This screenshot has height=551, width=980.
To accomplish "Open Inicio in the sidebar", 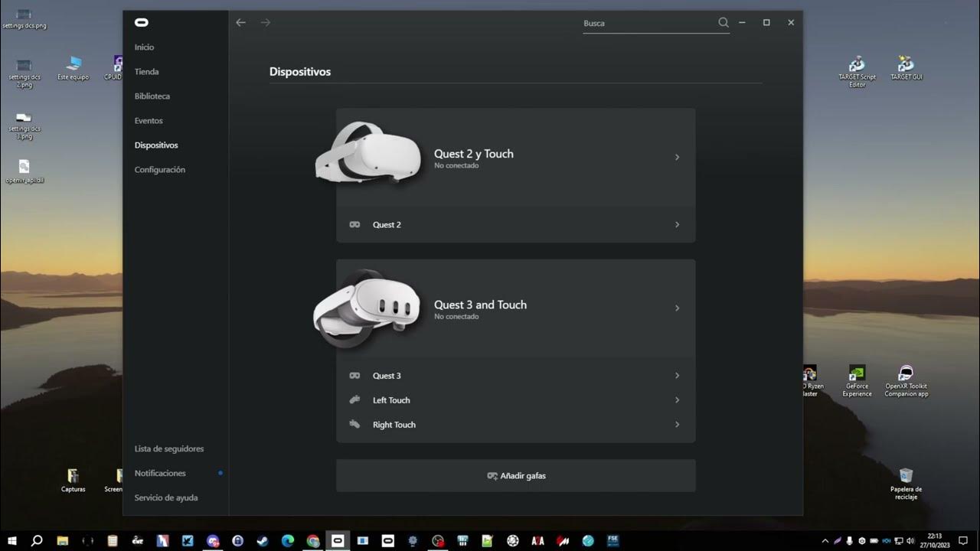I will 144,47.
